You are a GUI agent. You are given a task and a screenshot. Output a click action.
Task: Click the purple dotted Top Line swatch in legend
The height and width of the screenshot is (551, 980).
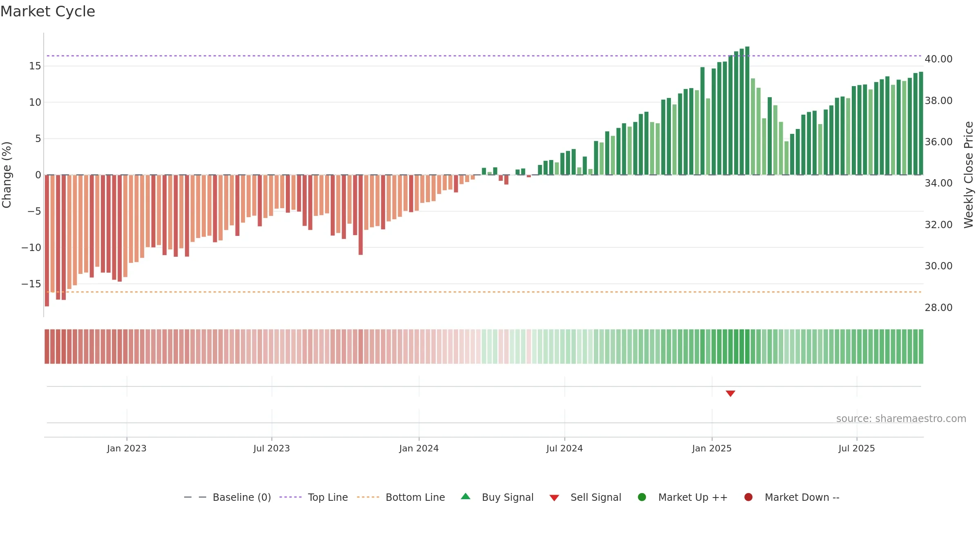click(x=290, y=497)
